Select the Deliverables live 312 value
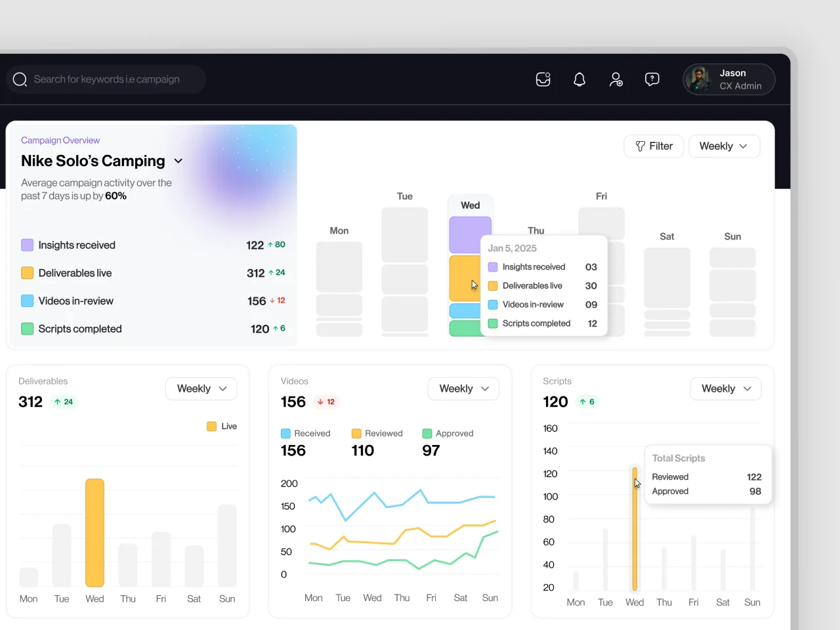Viewport: 840px width, 630px height. (255, 273)
